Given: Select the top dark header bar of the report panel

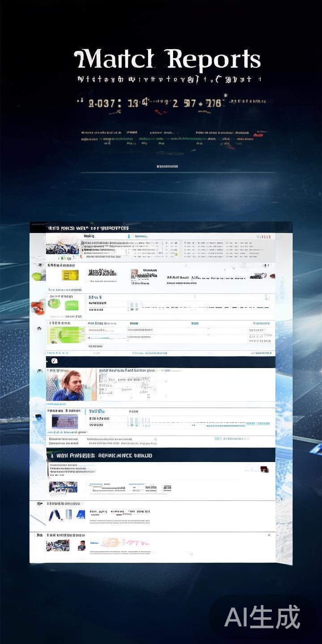Looking at the screenshot, I should 161,228.
